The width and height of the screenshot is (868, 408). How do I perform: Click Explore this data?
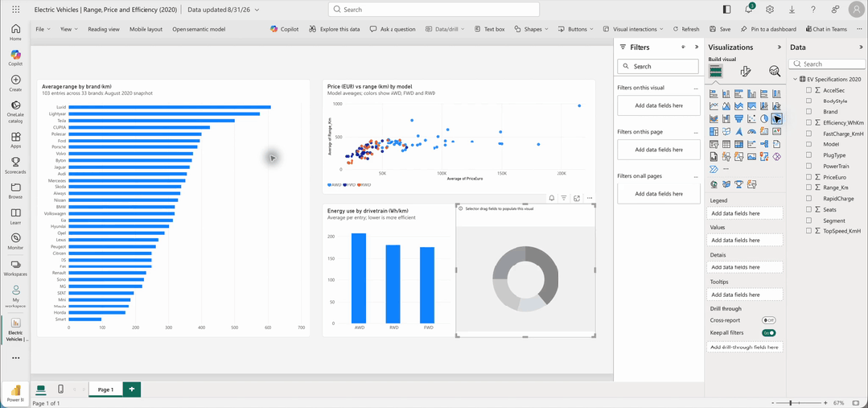(x=335, y=29)
